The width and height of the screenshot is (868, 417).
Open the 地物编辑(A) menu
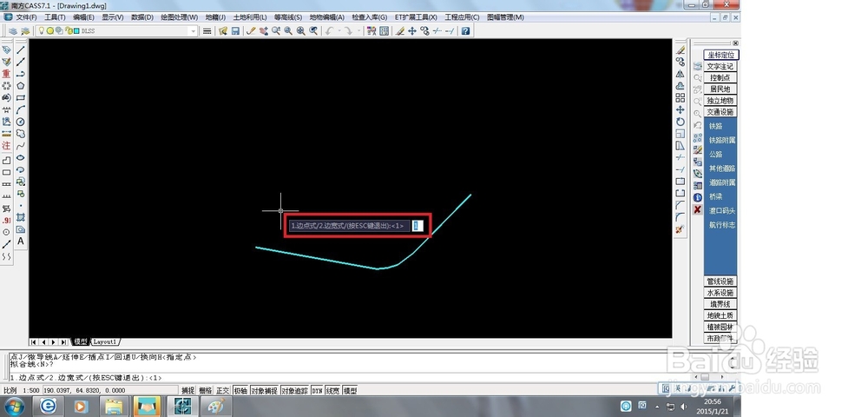326,17
